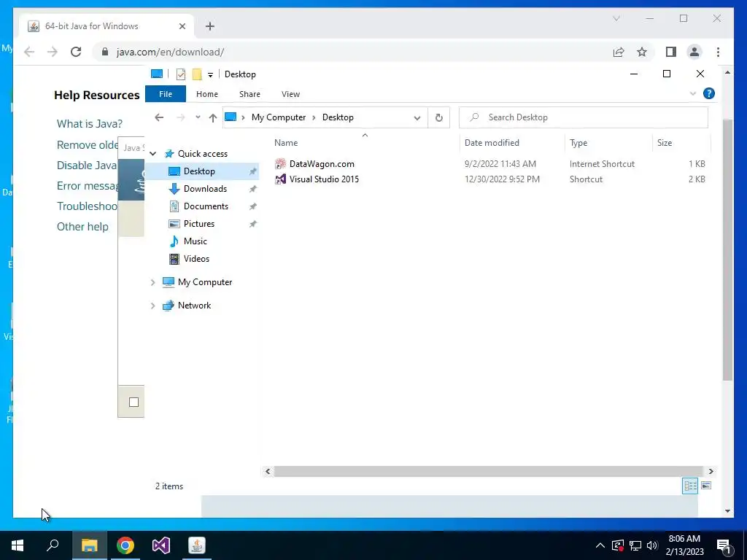The width and height of the screenshot is (747, 560).
Task: Expand the ribbon with the chevron
Action: click(x=693, y=94)
